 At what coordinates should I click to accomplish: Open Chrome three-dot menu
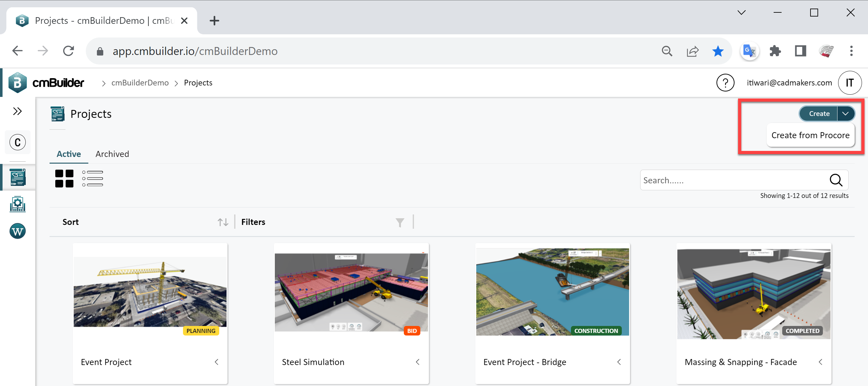851,51
